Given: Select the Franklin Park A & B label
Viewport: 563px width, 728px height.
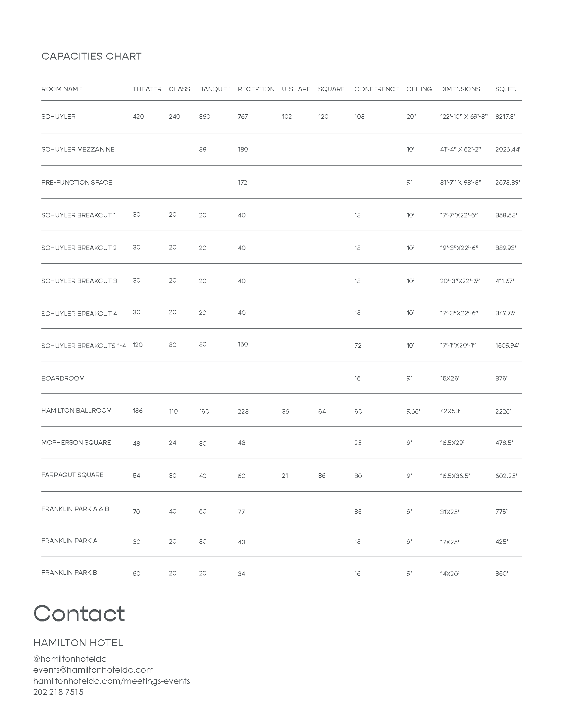Looking at the screenshot, I should click(75, 509).
